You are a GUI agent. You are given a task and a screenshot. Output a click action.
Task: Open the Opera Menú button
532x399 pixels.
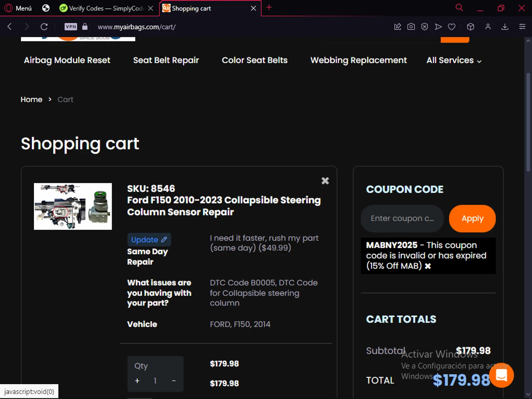18,8
